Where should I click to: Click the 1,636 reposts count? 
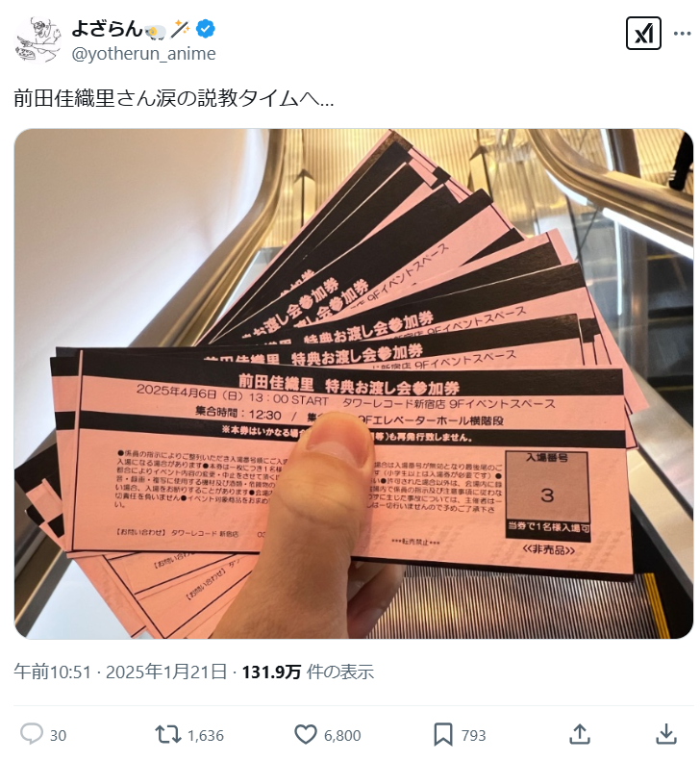(x=206, y=736)
